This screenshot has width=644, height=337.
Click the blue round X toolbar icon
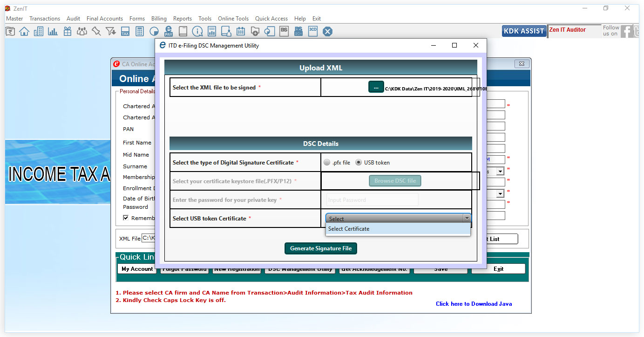pyautogui.click(x=328, y=31)
